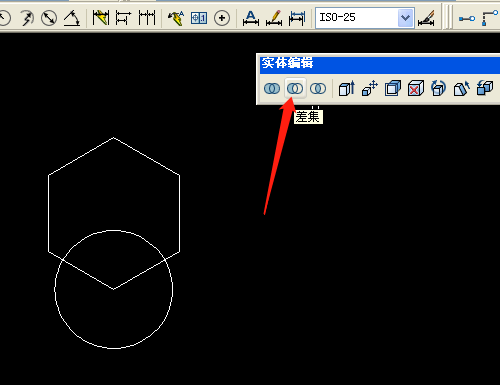Screen dimensions: 500x385
Task: Choose the Continue dimension tool
Action: pos(147,18)
